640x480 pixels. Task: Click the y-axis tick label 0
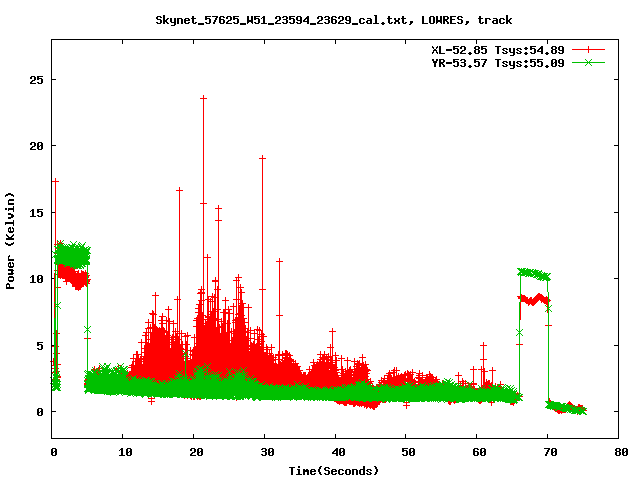tap(40, 412)
